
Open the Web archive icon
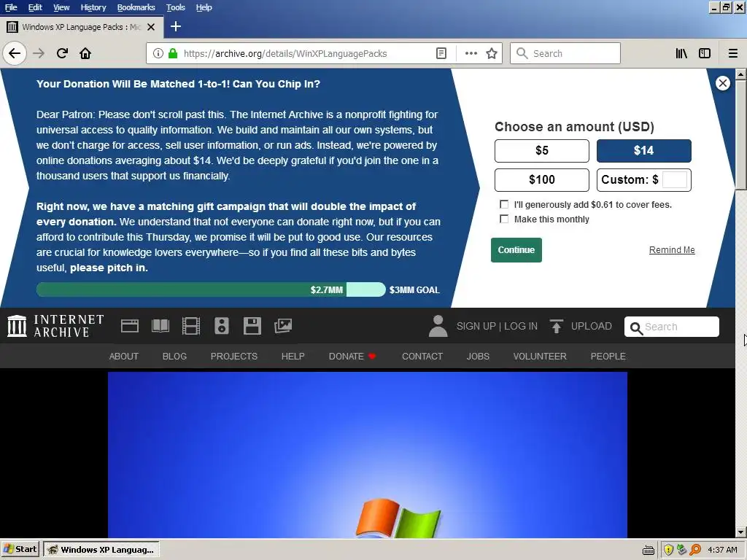tap(130, 326)
